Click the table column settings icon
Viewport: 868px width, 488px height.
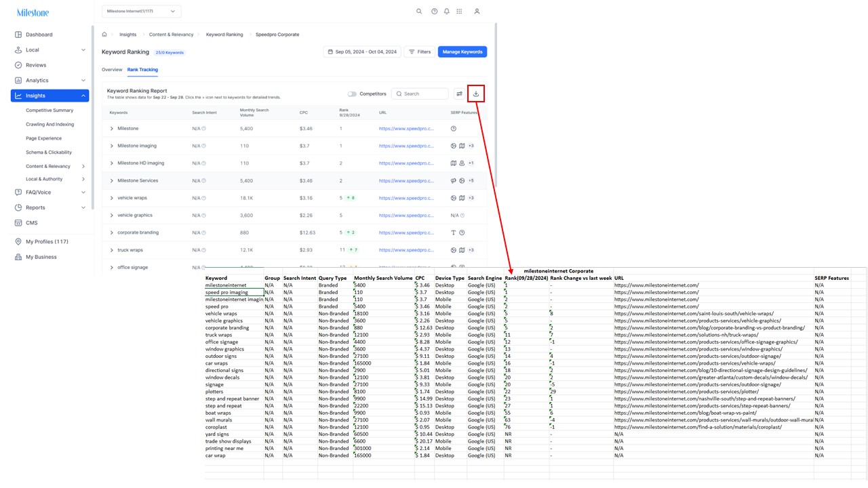[459, 94]
